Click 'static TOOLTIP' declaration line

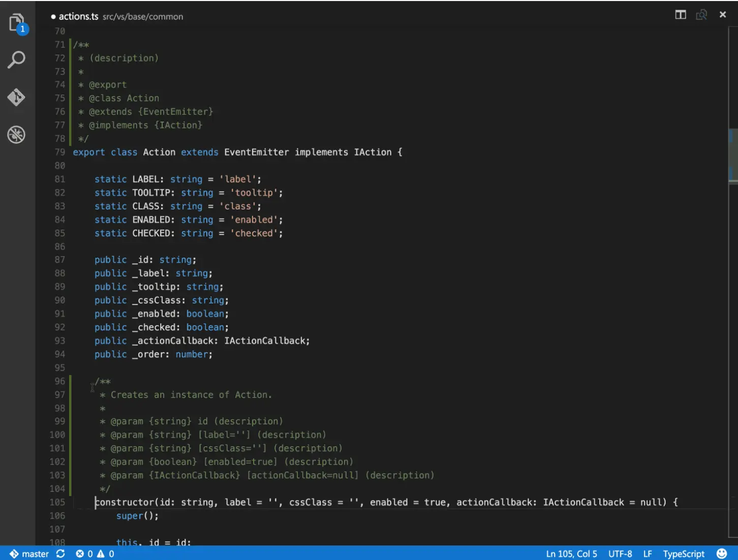pos(189,193)
